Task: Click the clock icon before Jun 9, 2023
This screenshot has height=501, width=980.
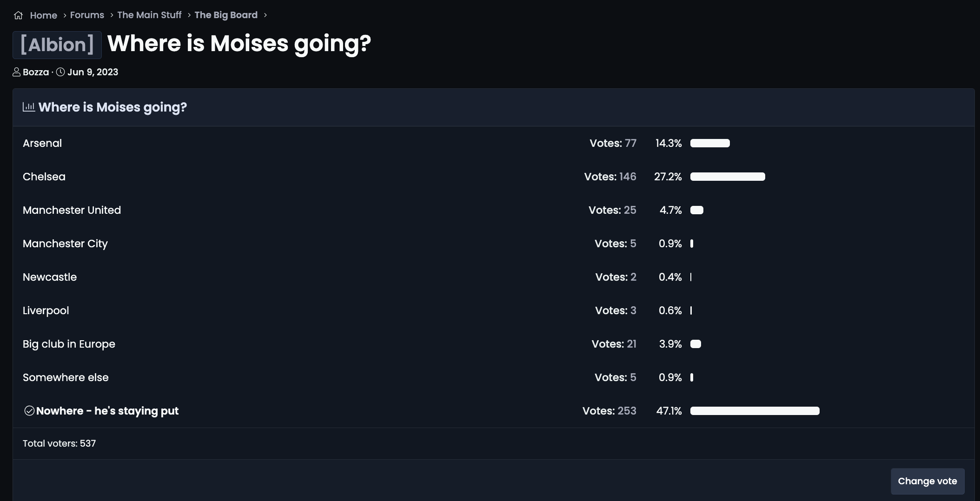Action: (x=60, y=72)
